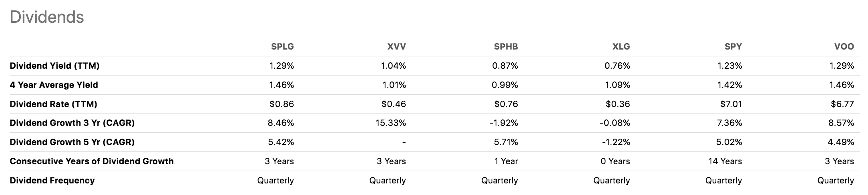The width and height of the screenshot is (868, 195).
Task: Click the SPLG ticker column header
Action: coord(282,47)
